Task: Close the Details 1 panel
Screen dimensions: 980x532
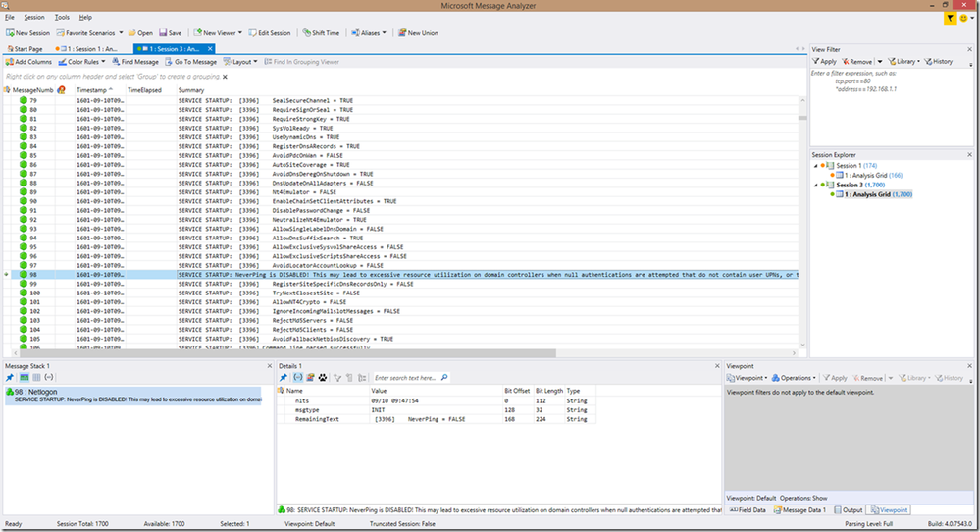Action: [x=717, y=366]
